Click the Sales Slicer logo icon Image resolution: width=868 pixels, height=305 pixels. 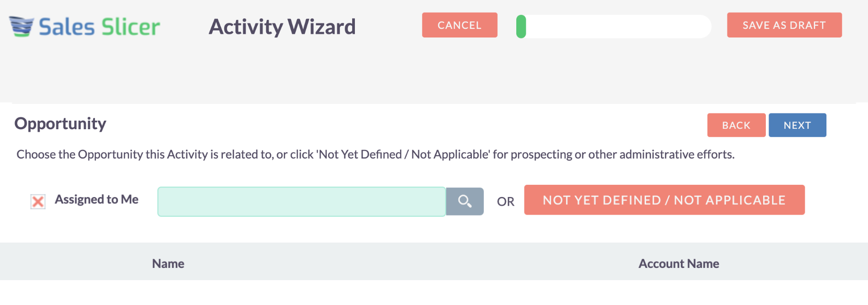21,26
